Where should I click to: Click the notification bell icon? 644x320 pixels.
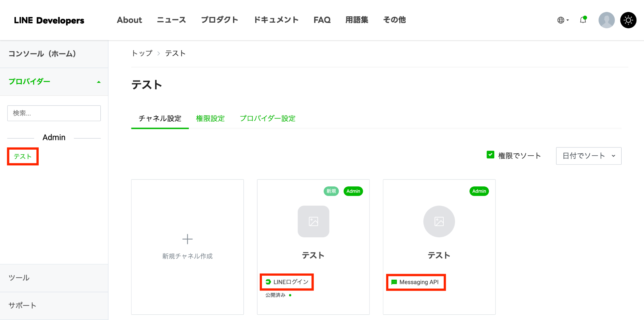pos(583,20)
